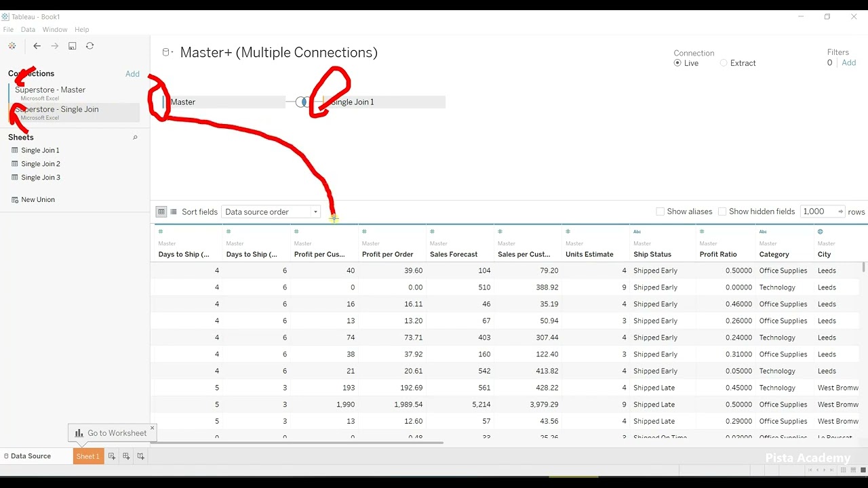This screenshot has width=868, height=488.
Task: Select the Live connection radio button
Action: click(677, 63)
